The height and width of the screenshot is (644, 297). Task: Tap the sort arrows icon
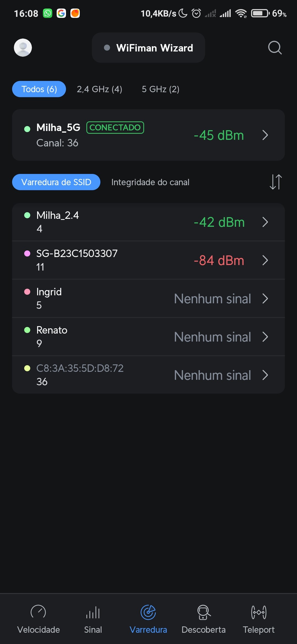pos(276,182)
